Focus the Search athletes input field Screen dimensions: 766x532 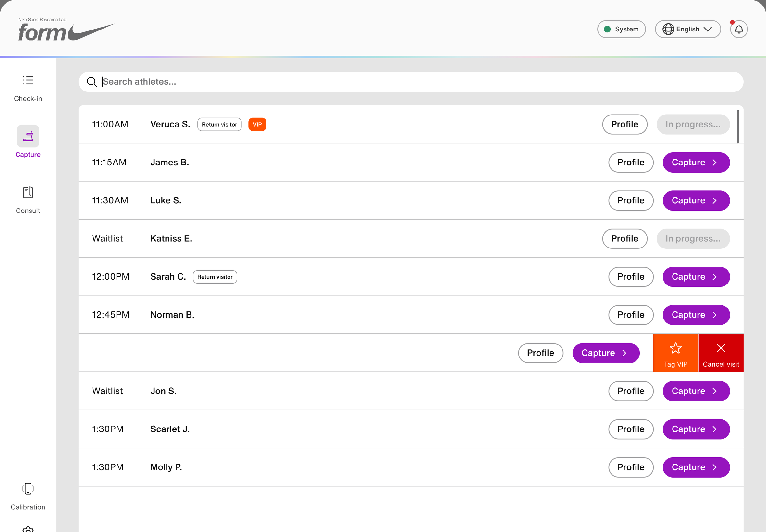(x=411, y=82)
